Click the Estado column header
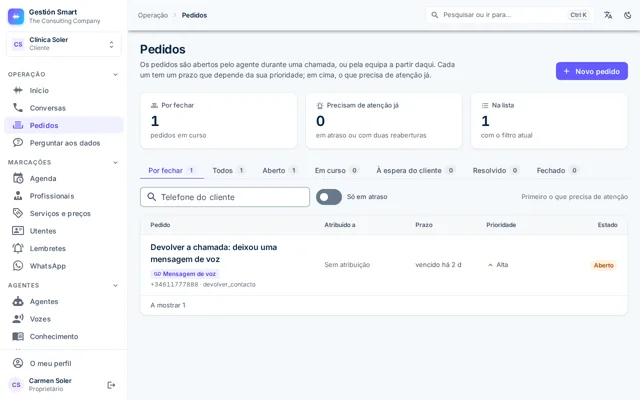 (607, 225)
